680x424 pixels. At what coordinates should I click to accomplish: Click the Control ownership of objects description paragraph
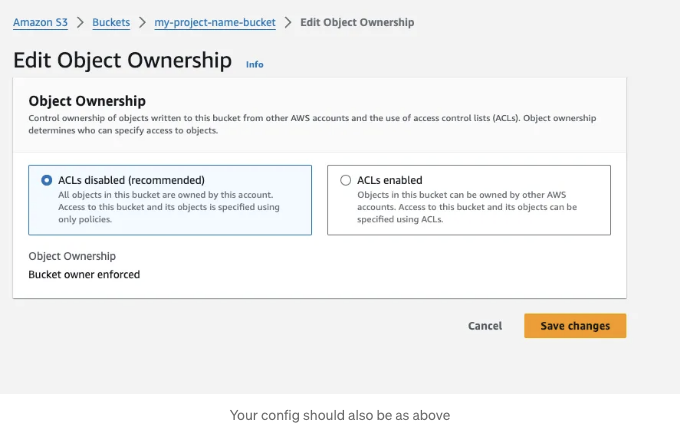click(312, 124)
